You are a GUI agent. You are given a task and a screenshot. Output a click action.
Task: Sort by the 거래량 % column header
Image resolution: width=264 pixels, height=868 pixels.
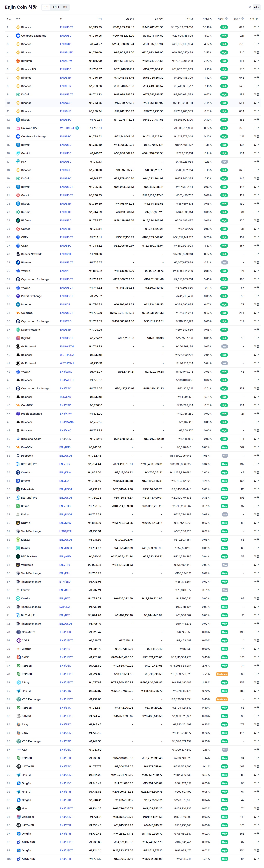click(207, 19)
